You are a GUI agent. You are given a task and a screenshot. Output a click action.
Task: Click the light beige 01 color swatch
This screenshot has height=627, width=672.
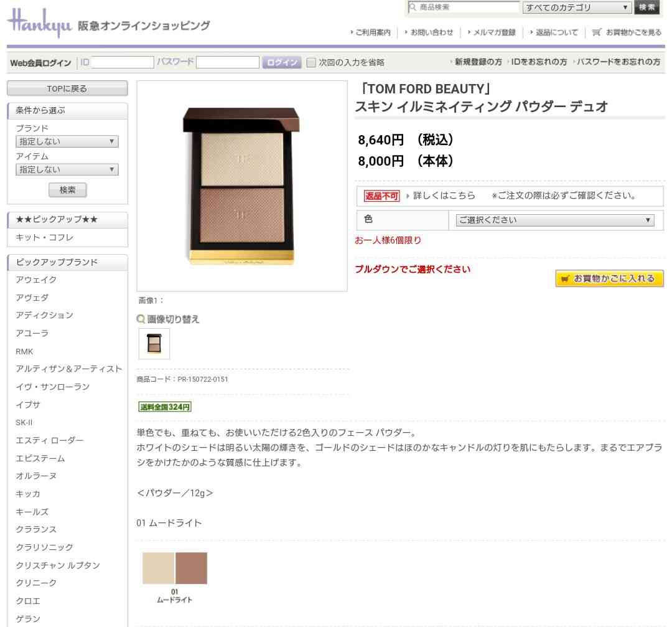point(158,568)
